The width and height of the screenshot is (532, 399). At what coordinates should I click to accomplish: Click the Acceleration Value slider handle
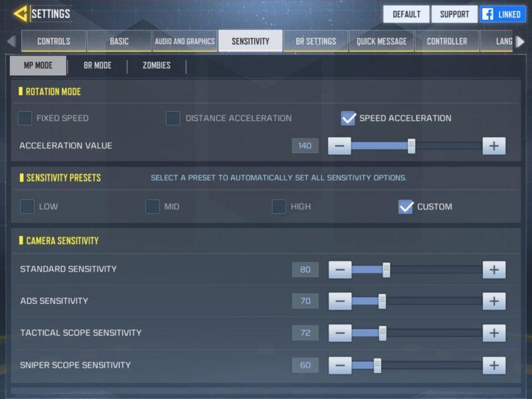pos(411,146)
